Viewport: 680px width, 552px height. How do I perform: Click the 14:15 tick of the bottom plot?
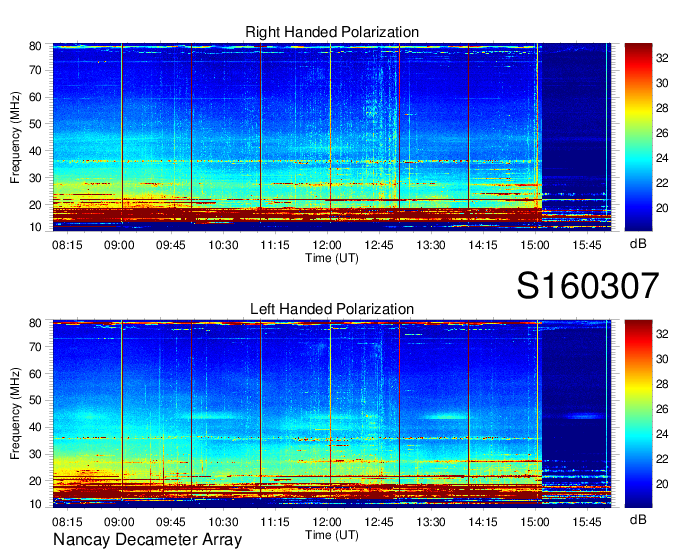coord(483,522)
